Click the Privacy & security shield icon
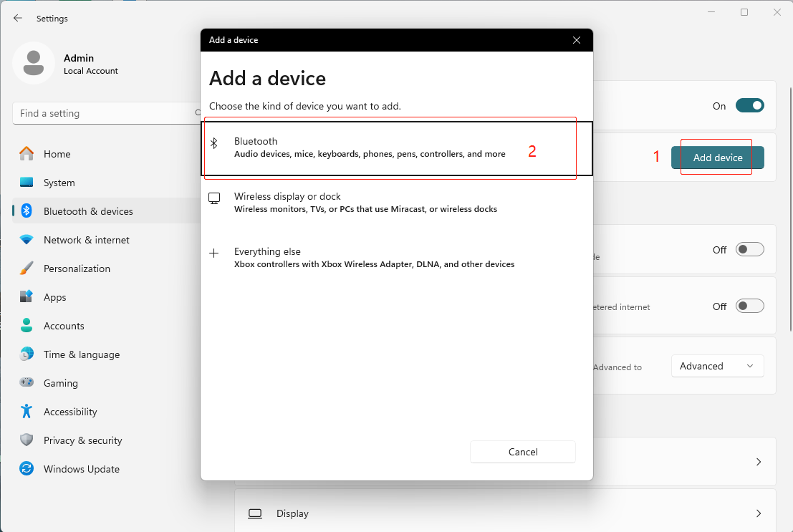The height and width of the screenshot is (532, 793). click(x=27, y=440)
